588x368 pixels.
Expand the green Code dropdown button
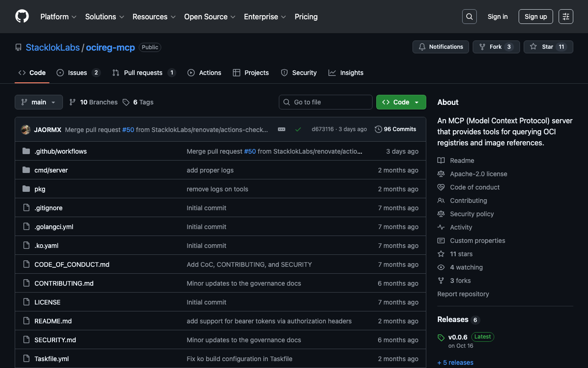coord(401,102)
